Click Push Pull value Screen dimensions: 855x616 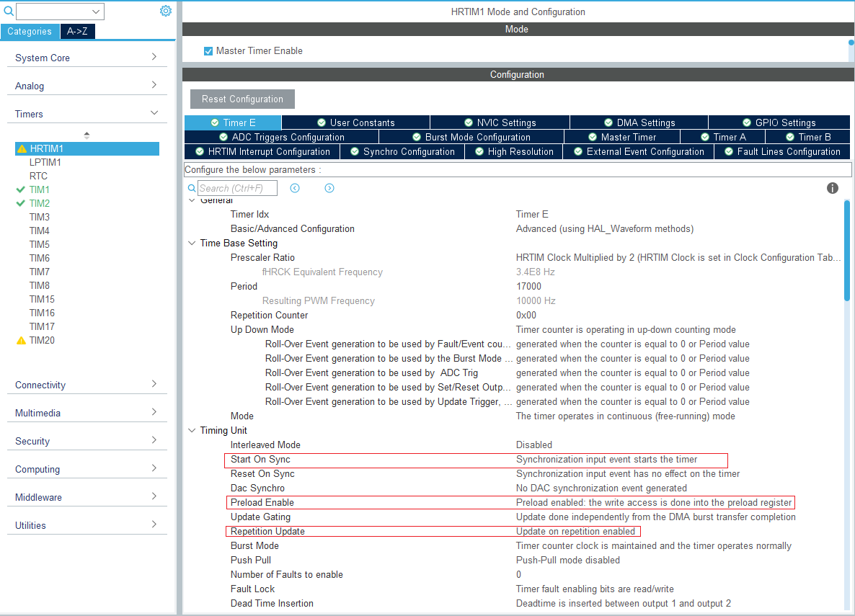click(x=567, y=561)
